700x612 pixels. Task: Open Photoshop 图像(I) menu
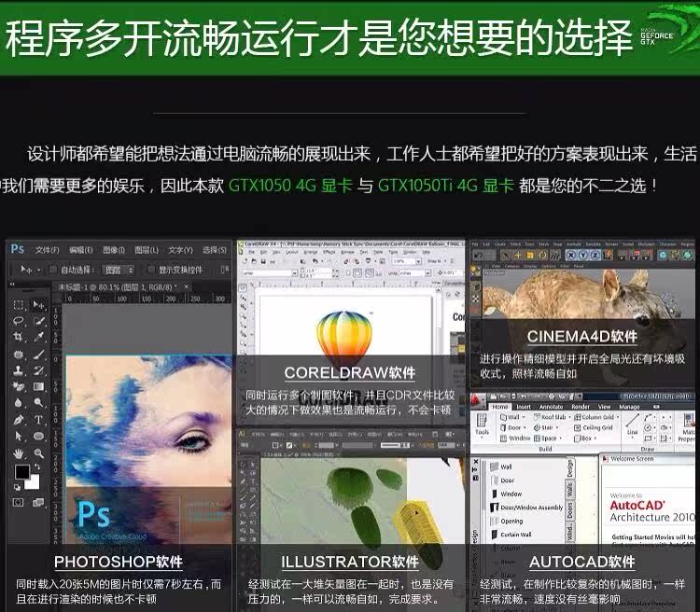point(114,250)
